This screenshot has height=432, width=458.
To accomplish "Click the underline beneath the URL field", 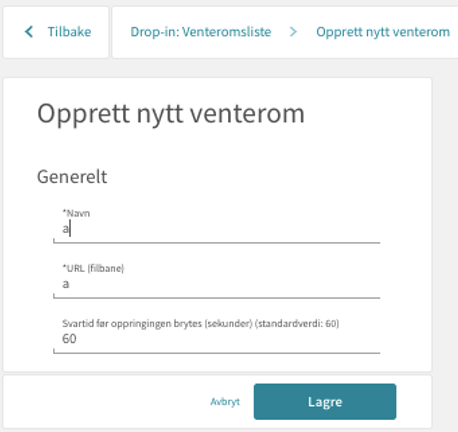I will [x=217, y=297].
